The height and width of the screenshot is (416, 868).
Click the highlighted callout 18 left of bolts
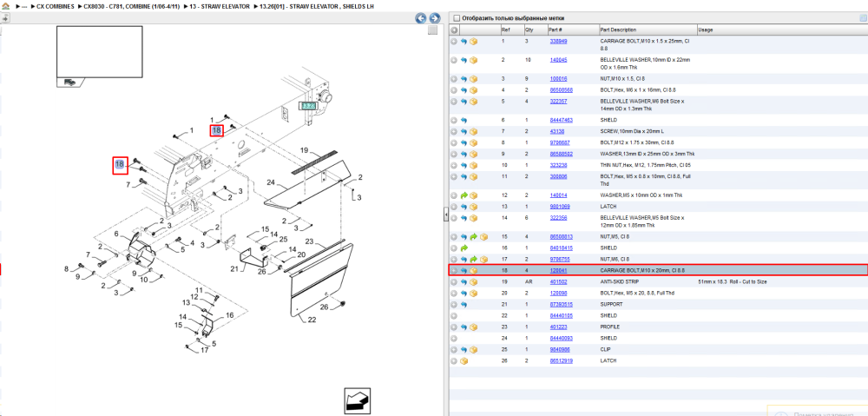tap(120, 165)
